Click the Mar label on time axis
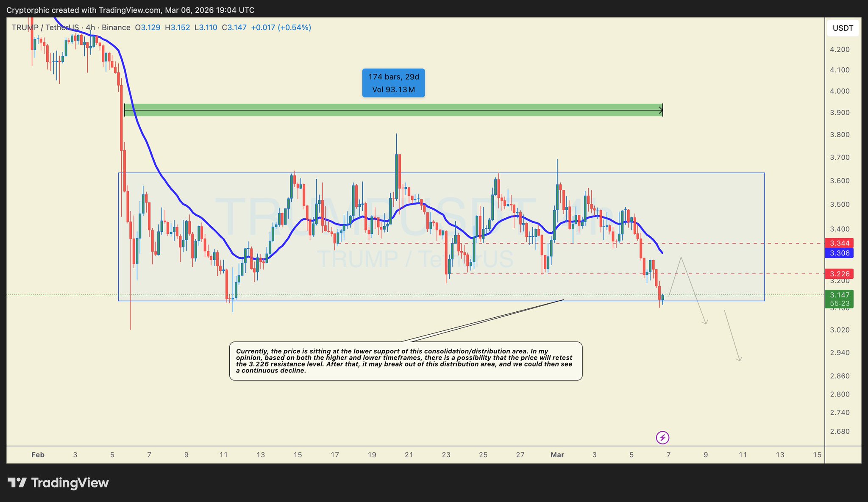The height and width of the screenshot is (502, 868). [557, 455]
